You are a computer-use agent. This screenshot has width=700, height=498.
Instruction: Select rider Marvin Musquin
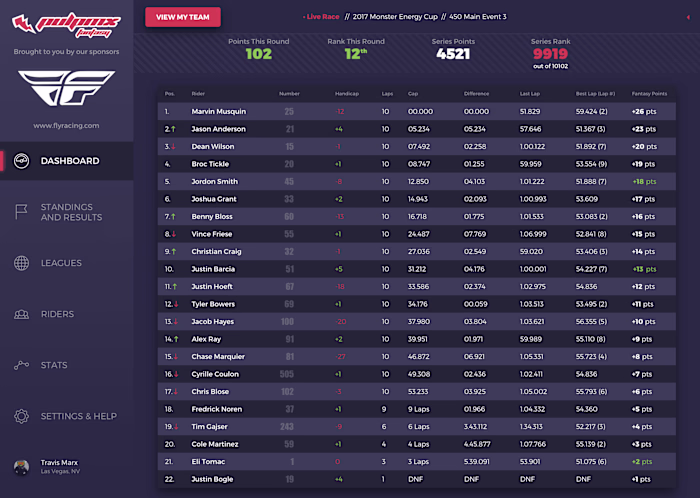(219, 112)
